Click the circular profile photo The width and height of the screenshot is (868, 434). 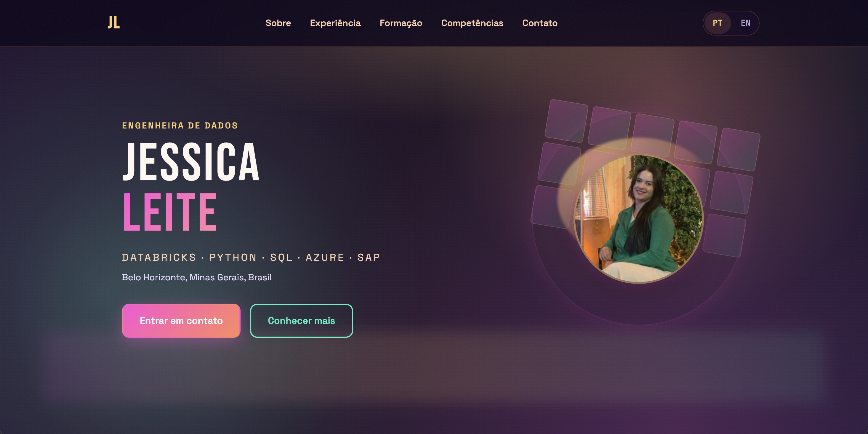coord(638,219)
